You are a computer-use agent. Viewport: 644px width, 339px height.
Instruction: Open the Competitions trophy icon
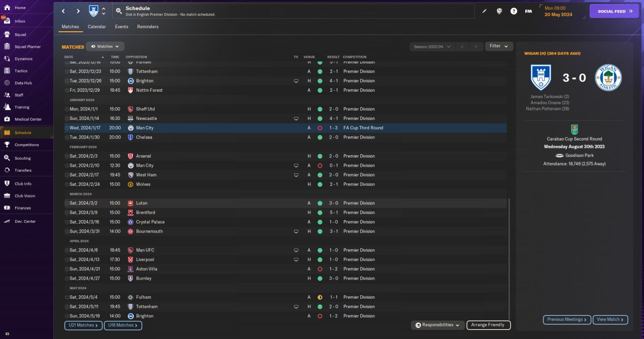click(7, 145)
